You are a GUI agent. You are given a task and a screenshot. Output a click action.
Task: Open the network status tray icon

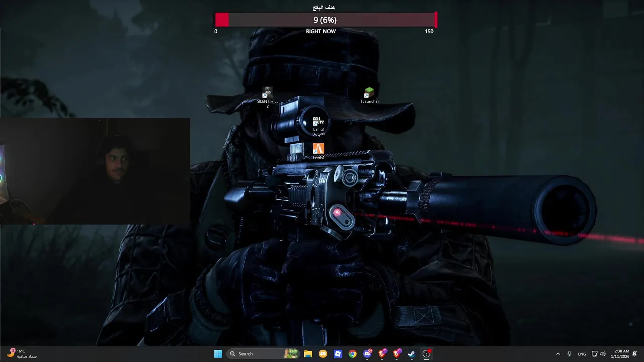click(x=594, y=354)
